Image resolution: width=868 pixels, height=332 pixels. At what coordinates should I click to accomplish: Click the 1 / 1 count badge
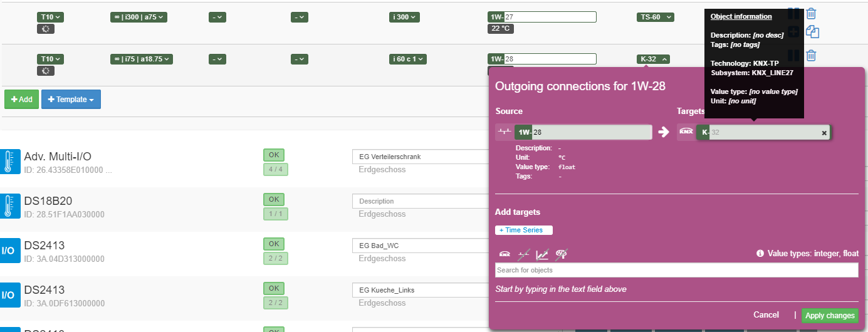276,214
